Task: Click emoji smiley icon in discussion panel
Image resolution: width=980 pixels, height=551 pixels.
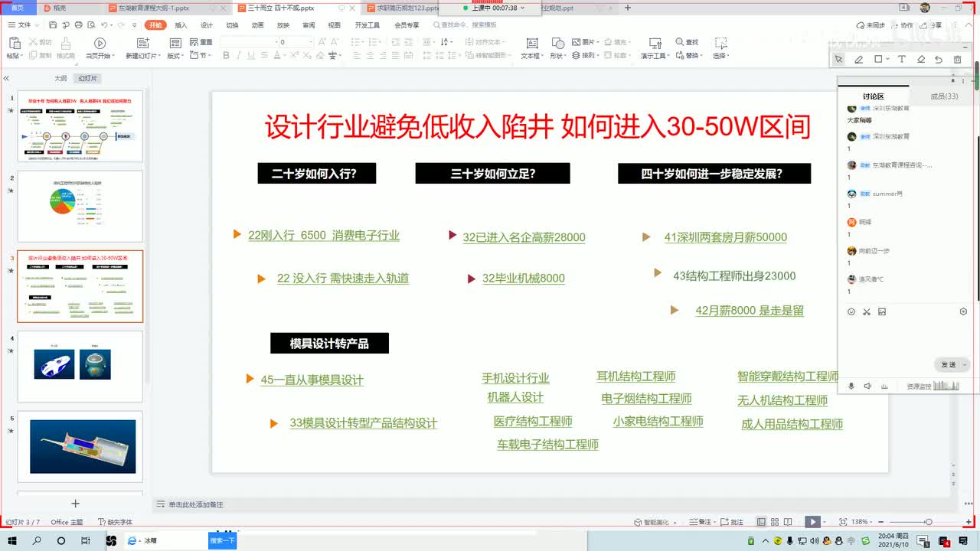Action: [851, 311]
